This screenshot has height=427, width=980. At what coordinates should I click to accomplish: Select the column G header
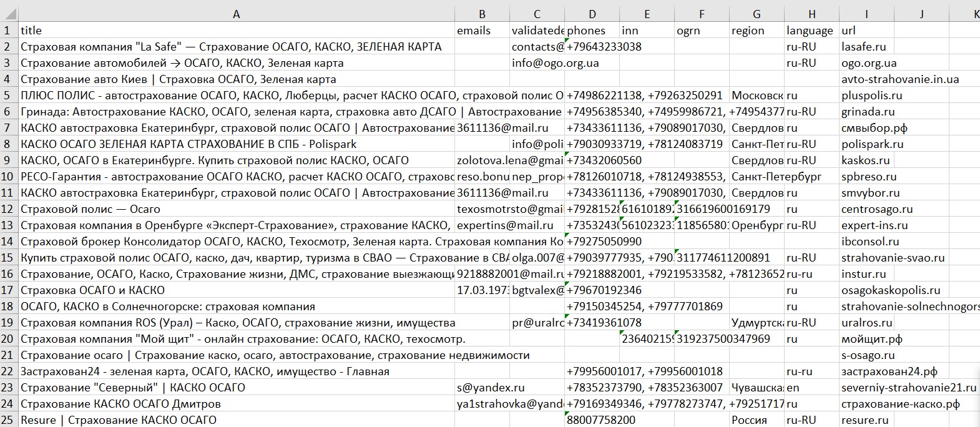coord(757,14)
